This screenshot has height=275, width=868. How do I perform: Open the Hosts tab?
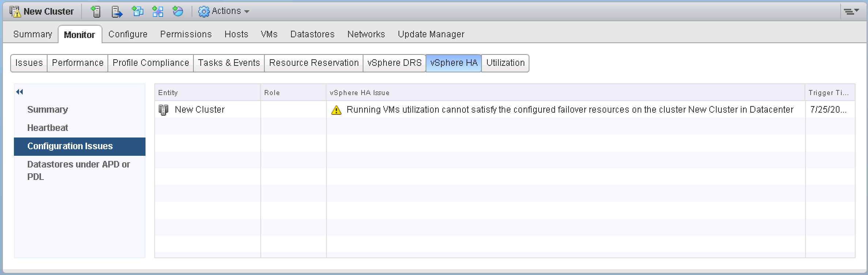click(236, 34)
